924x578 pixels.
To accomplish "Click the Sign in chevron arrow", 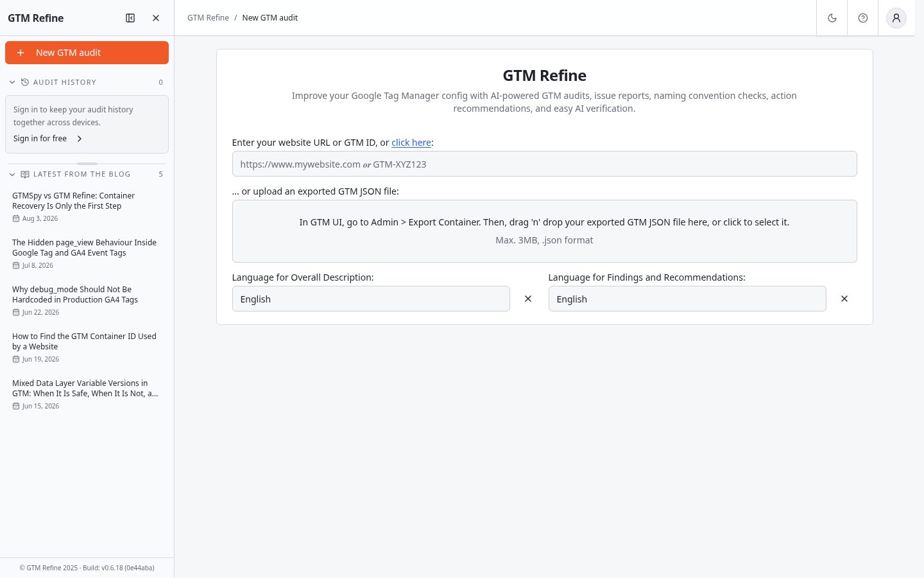I will pyautogui.click(x=80, y=139).
